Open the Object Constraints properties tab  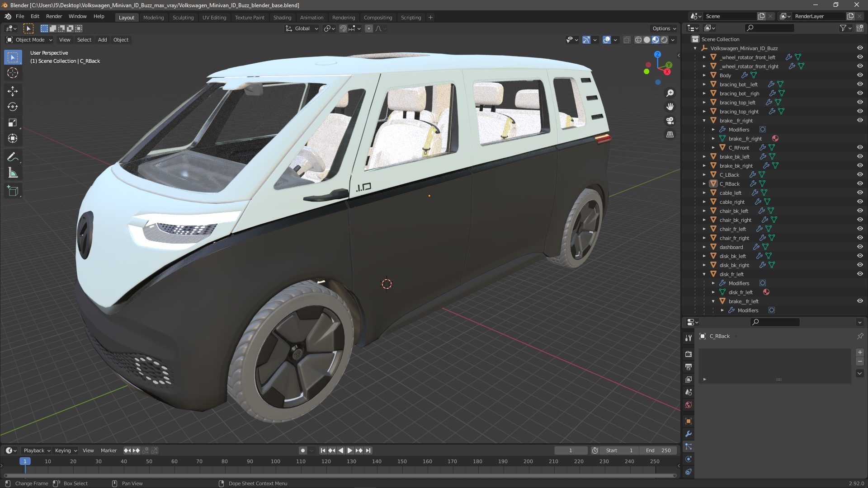pyautogui.click(x=688, y=472)
